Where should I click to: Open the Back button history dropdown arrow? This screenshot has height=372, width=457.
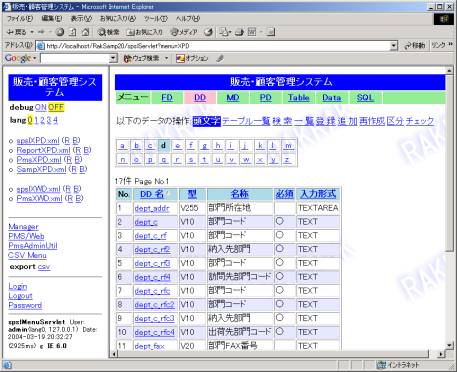tap(32, 32)
